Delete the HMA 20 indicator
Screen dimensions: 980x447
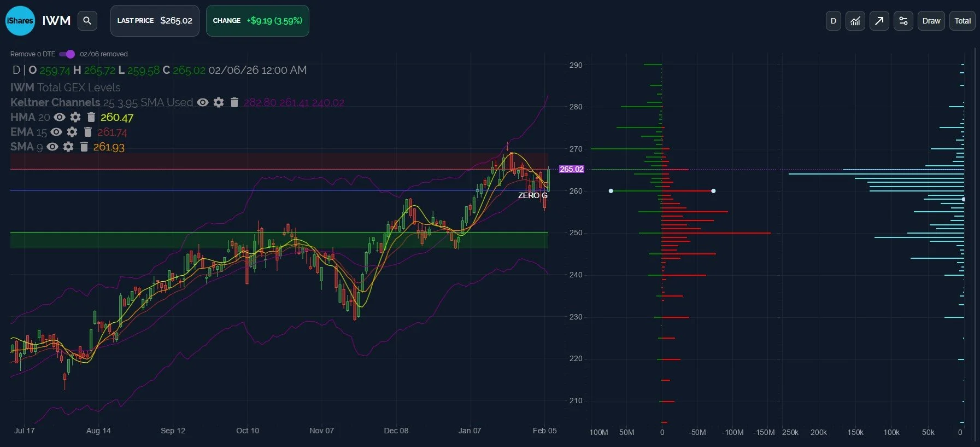click(x=91, y=117)
